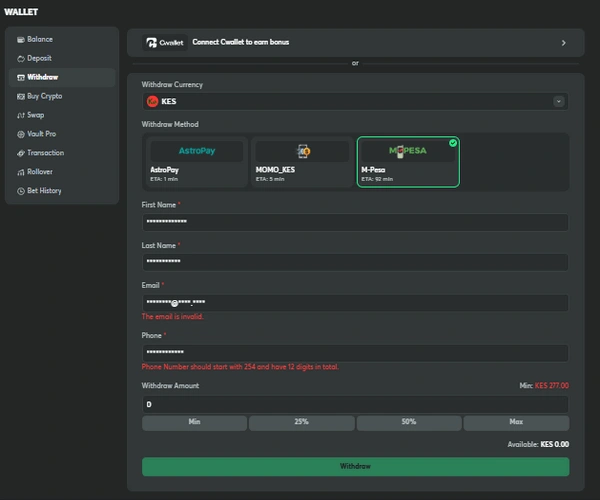Set amount with the 50% button

coord(409,422)
